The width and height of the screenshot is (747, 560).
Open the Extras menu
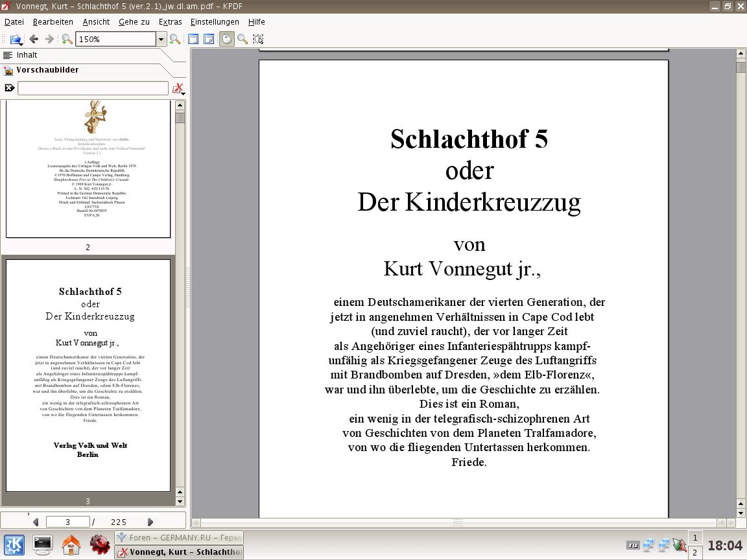click(x=170, y=22)
